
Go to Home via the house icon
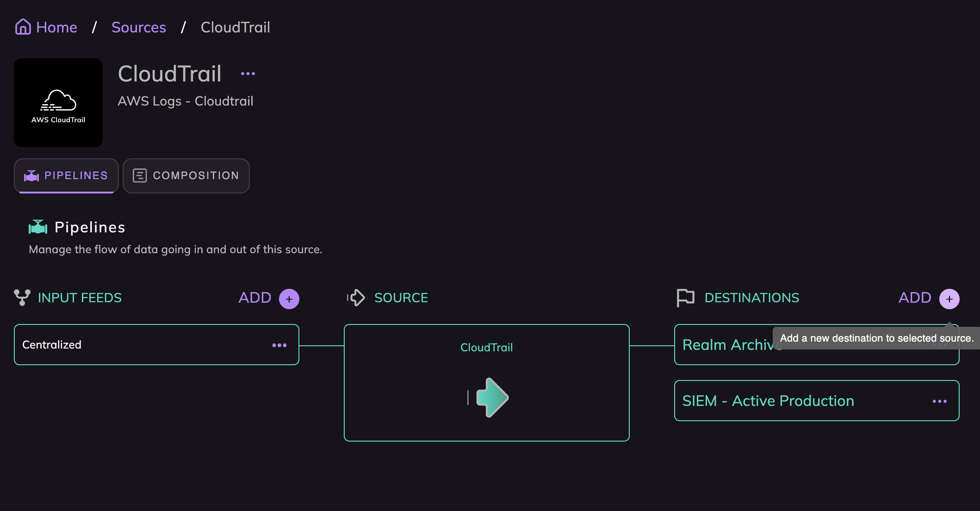click(23, 27)
